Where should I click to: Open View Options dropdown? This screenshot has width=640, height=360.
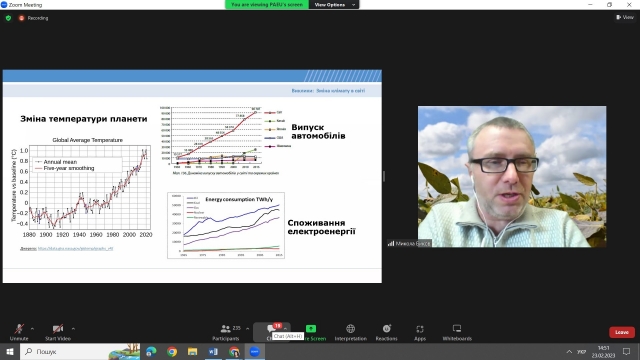[334, 4]
